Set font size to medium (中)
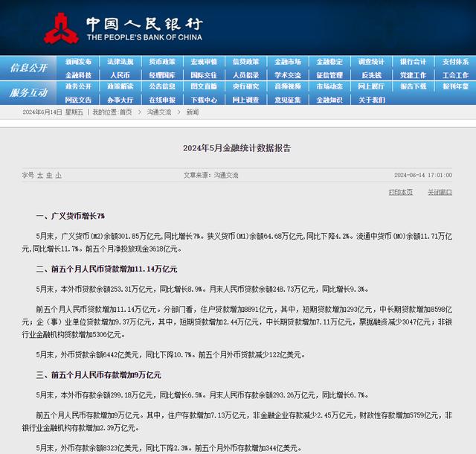This screenshot has width=476, height=454. click(x=49, y=176)
